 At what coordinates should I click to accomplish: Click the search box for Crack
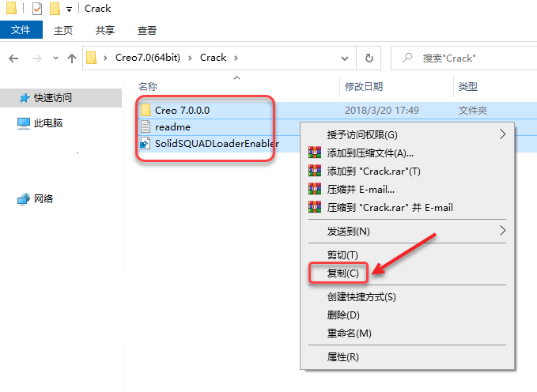point(464,58)
